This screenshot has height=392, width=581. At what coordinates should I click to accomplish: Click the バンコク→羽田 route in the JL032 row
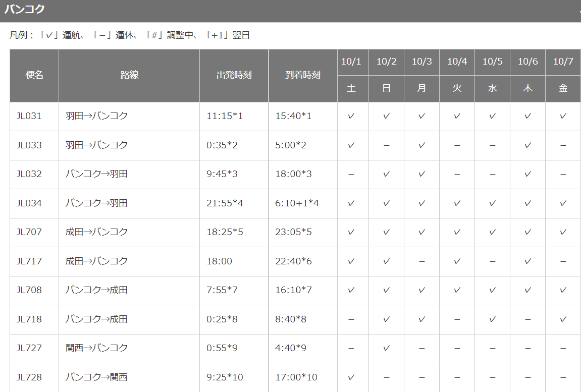pyautogui.click(x=97, y=174)
